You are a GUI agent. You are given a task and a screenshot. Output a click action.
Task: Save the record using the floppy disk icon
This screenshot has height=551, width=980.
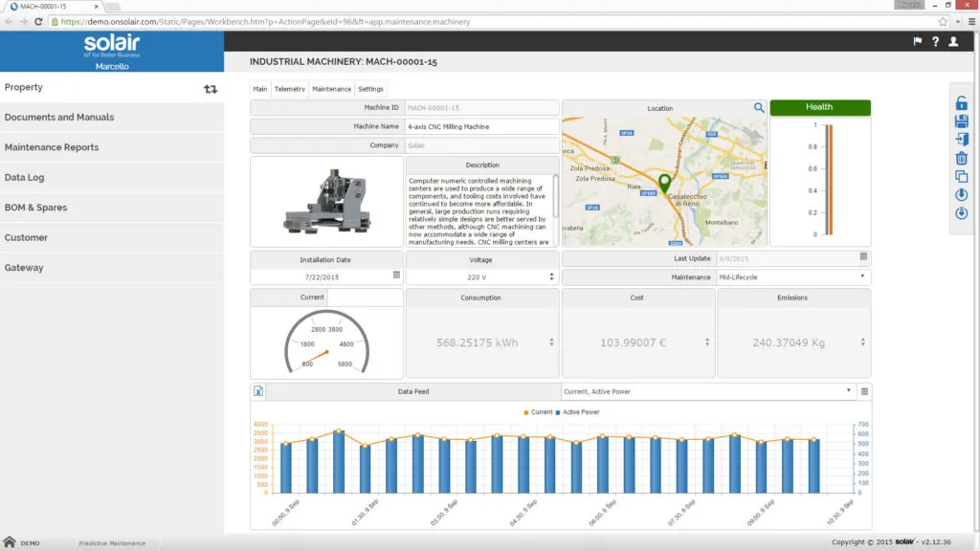[962, 121]
